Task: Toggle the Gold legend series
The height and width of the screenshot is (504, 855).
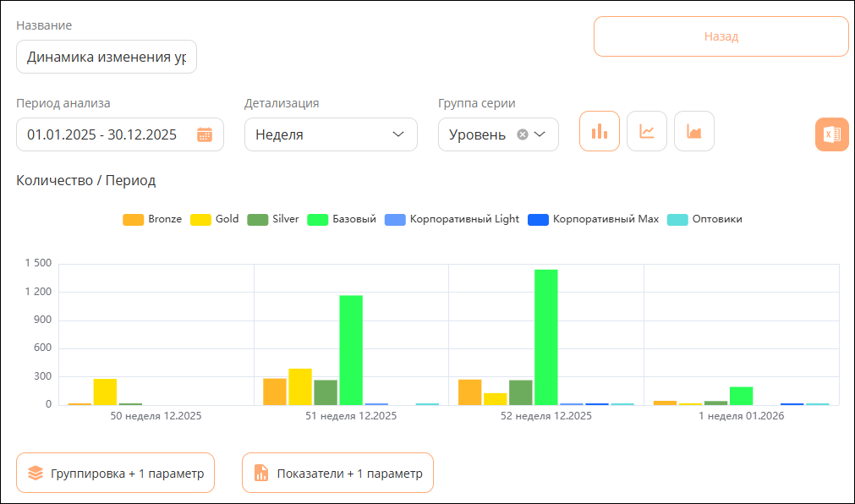Action: pyautogui.click(x=214, y=219)
